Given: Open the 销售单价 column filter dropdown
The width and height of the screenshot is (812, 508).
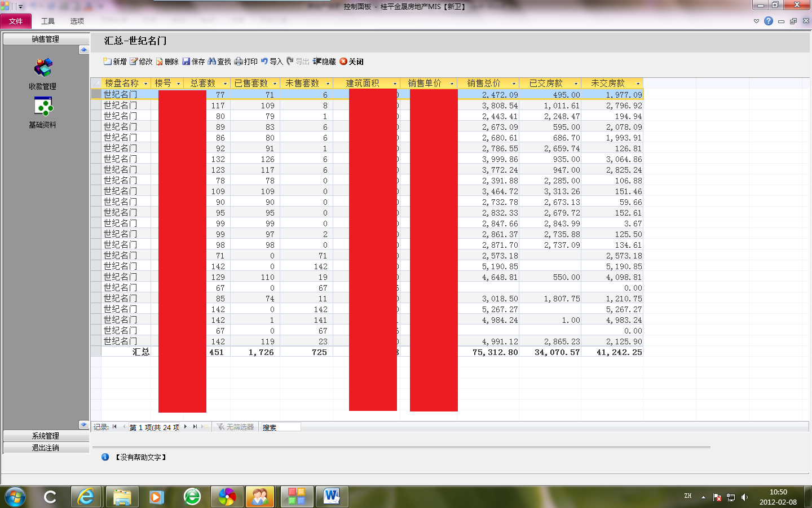Looking at the screenshot, I should [x=452, y=84].
